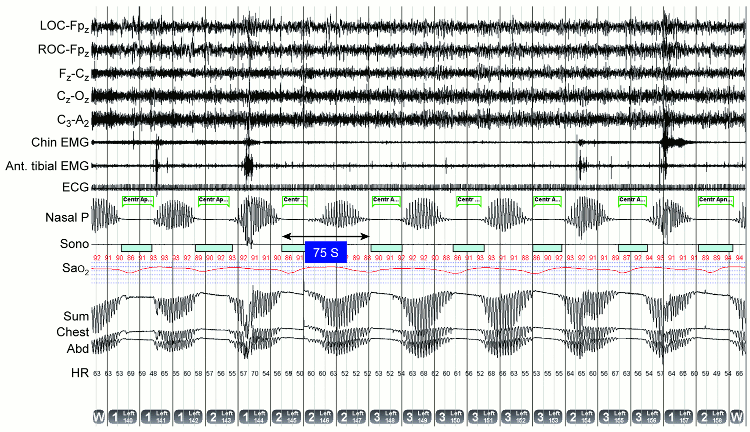Click the rightmost W wake stage badge
The height and width of the screenshot is (432, 750).
[737, 415]
